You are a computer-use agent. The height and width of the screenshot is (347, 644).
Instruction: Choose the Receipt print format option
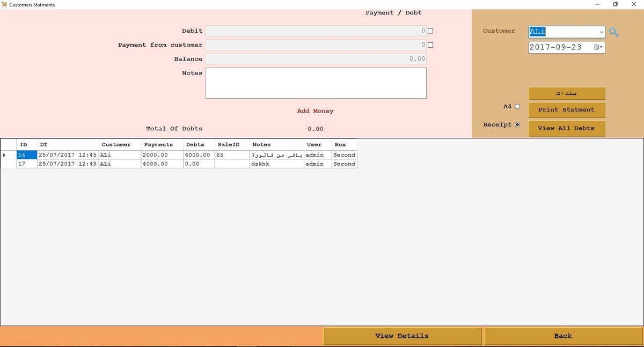(x=517, y=125)
